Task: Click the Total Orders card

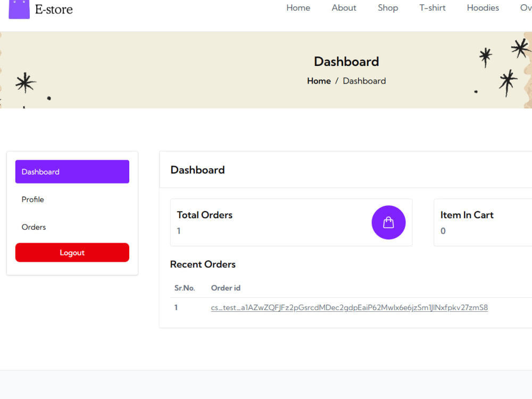Action: tap(292, 222)
